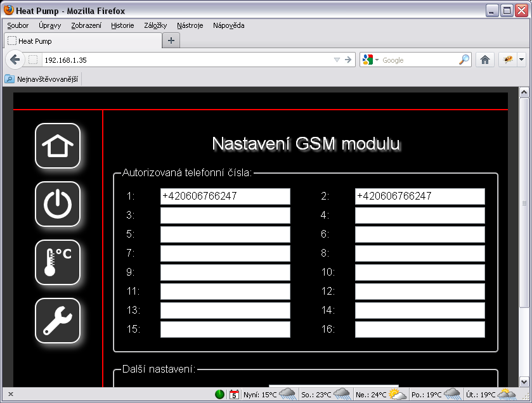
Task: Click the Nastavení GSM modulu heading
Action: point(306,144)
